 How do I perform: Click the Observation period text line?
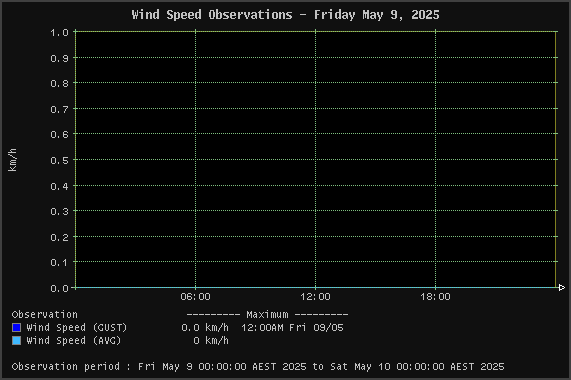click(258, 367)
